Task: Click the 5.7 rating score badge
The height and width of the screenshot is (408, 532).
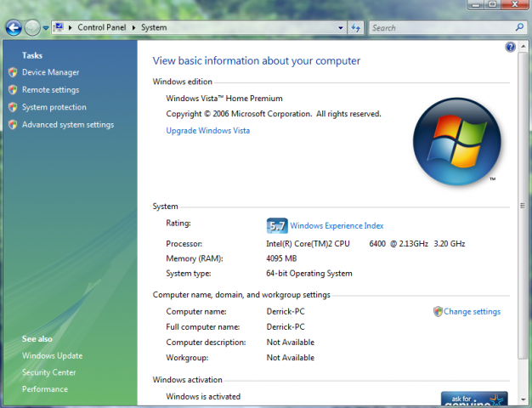Action: click(x=277, y=226)
